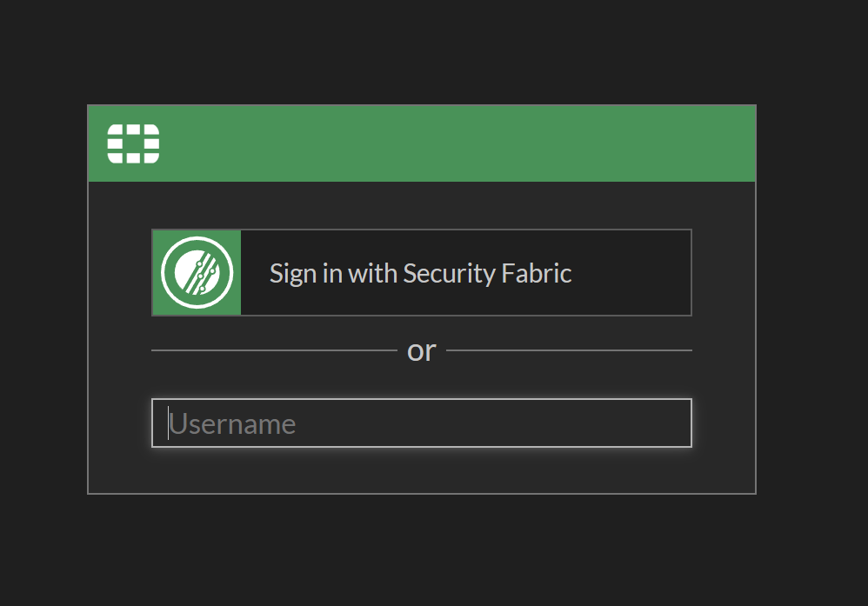The image size is (868, 606).
Task: Click the Security Fabric circular icon
Action: pos(197,273)
